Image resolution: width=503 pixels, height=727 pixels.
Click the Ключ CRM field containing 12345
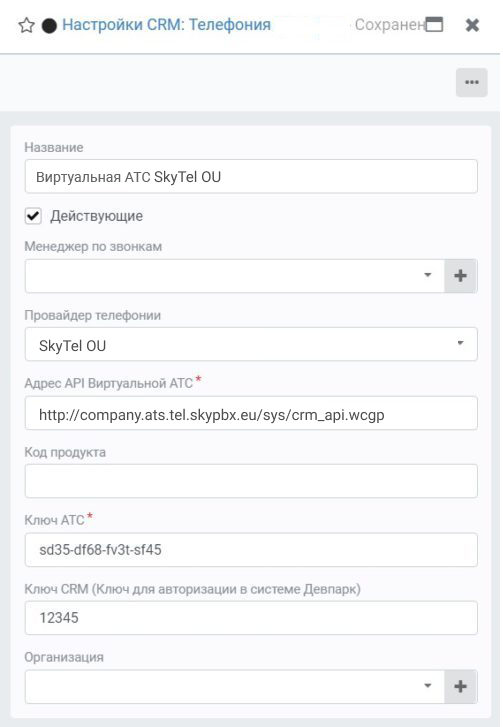pyautogui.click(x=251, y=618)
